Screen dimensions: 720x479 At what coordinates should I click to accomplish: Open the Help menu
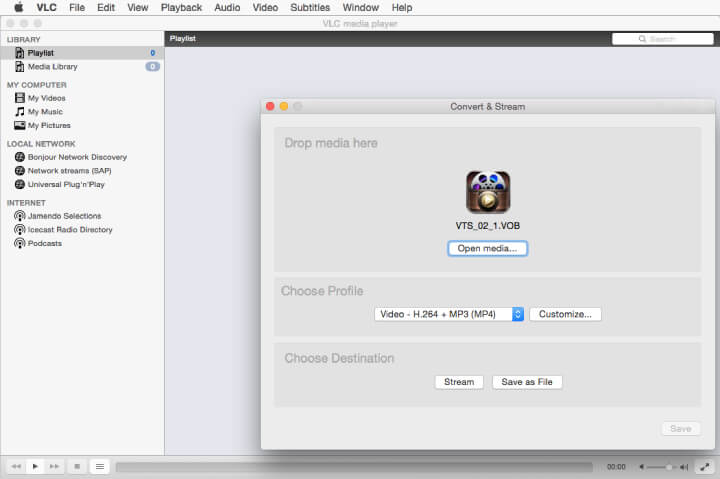point(402,8)
